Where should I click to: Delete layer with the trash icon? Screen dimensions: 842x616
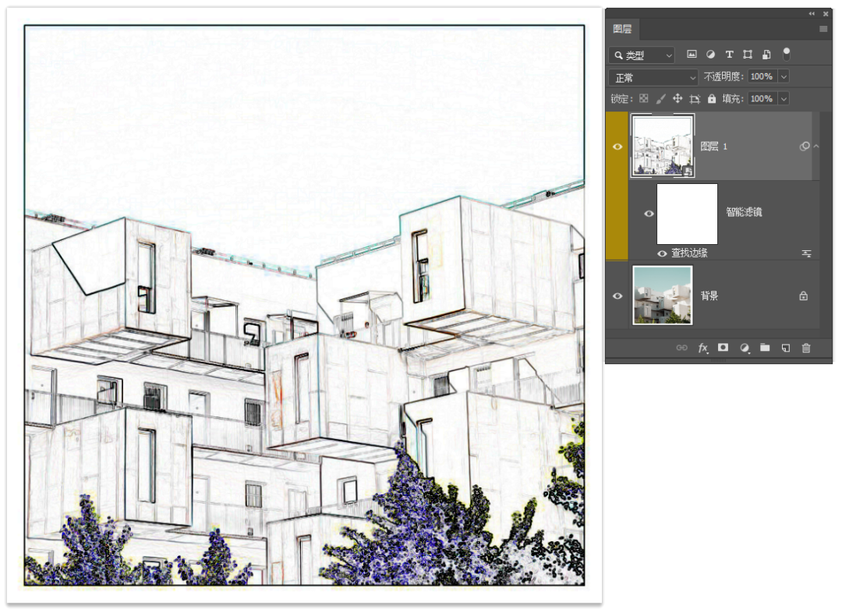[x=806, y=348]
